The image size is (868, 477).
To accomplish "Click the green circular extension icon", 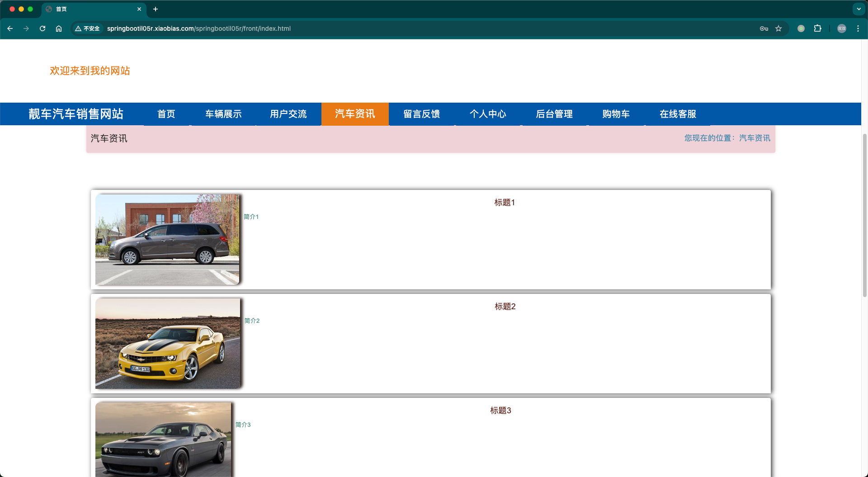I will (x=801, y=28).
